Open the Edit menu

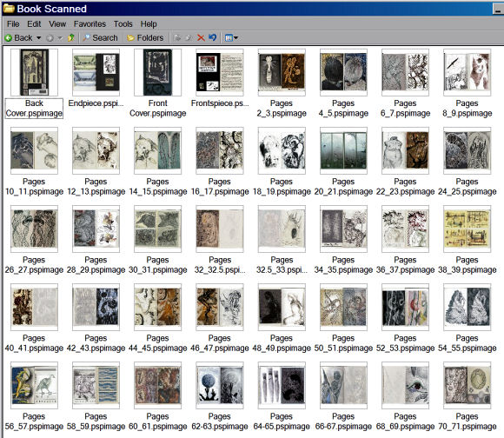pos(34,24)
